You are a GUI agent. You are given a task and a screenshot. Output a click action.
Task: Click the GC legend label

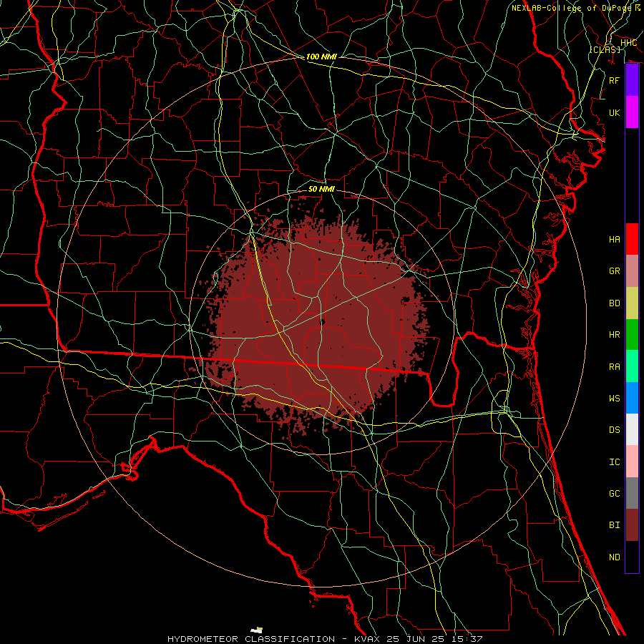pos(614,493)
